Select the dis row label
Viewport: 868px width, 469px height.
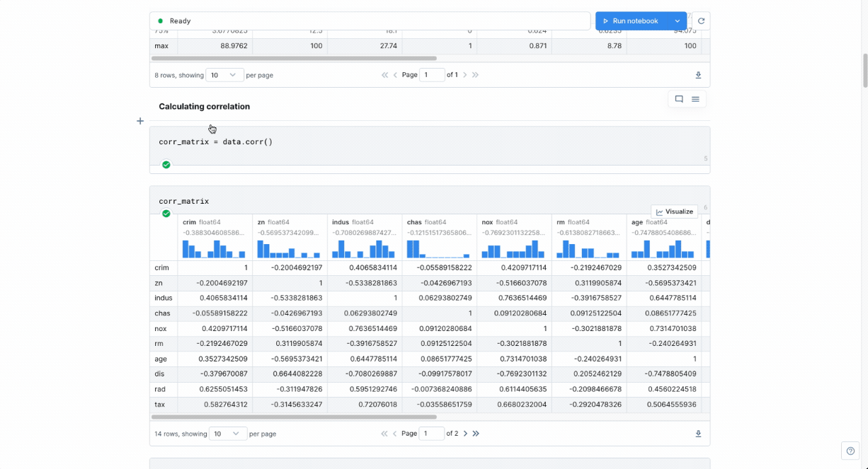click(159, 374)
